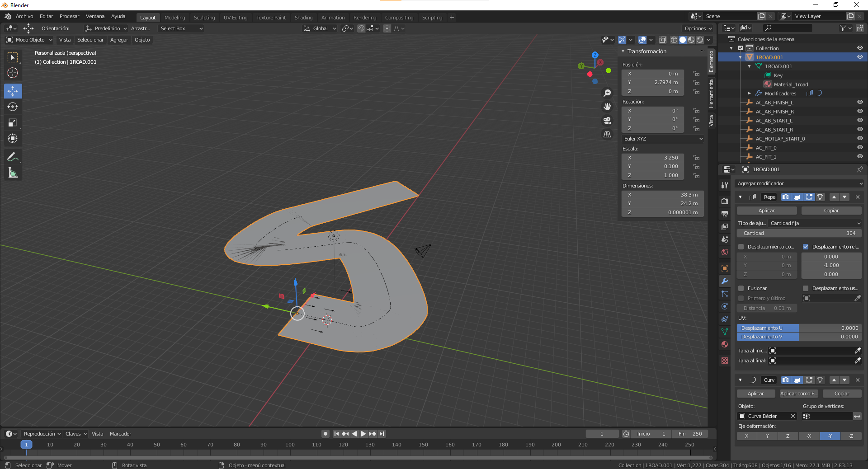Expand the Modificadores tree item
The image size is (868, 469).
tap(749, 94)
